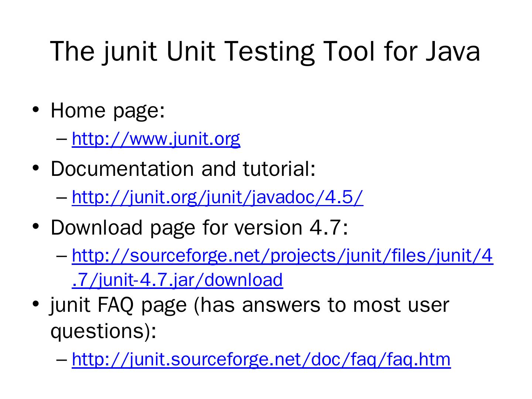The height and width of the screenshot is (399, 532).
Task: Click the dash before the javadoc link
Action: [62, 198]
